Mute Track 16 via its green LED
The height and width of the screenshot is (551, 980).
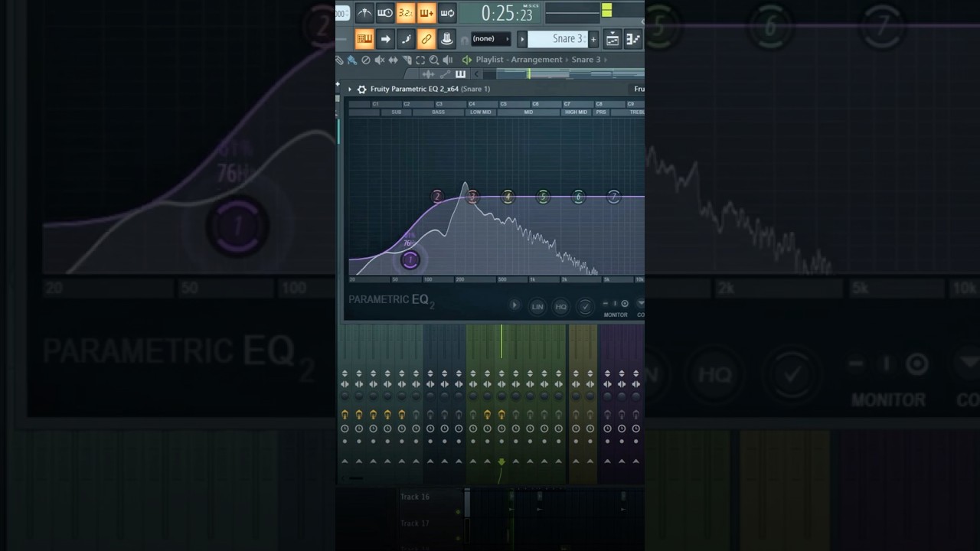(x=459, y=511)
